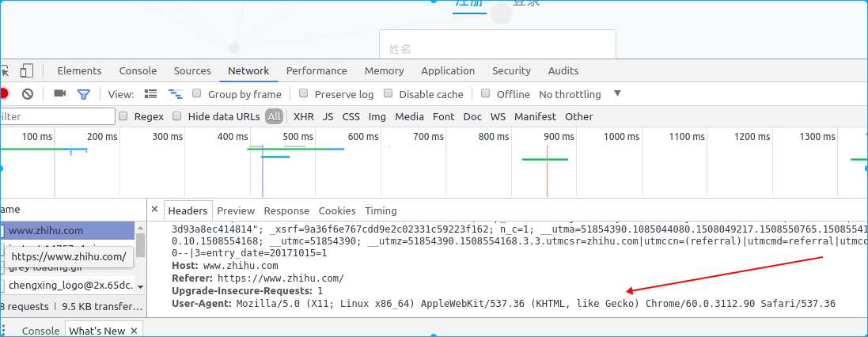Click the 500 ms timeline label
This screenshot has width=868, height=337.
point(298,137)
